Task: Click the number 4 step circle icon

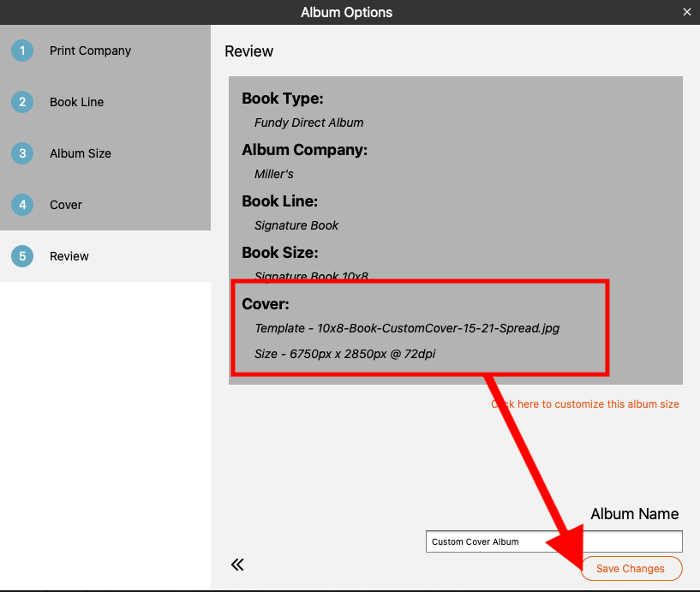Action: point(22,205)
